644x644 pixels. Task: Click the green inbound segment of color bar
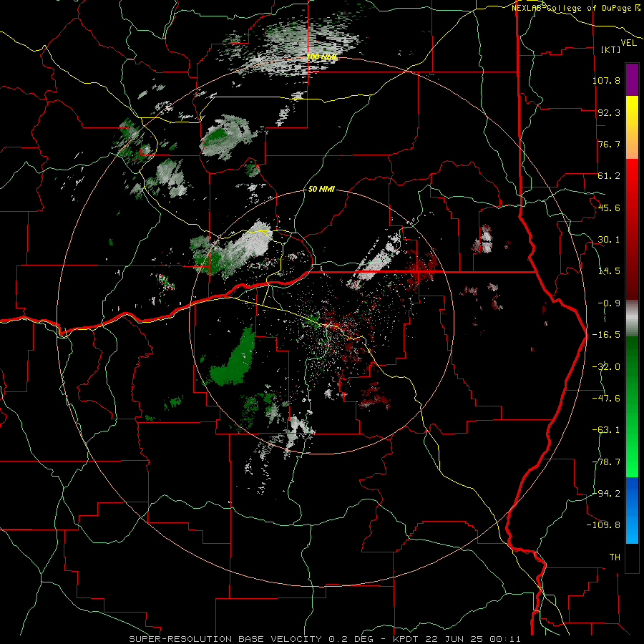coord(632,406)
